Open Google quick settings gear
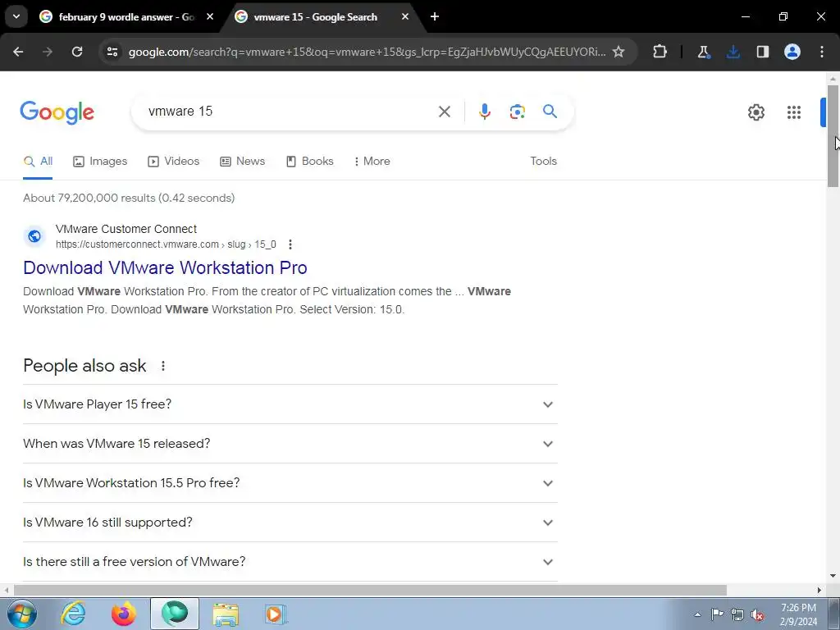Viewport: 840px width, 630px height. [756, 112]
